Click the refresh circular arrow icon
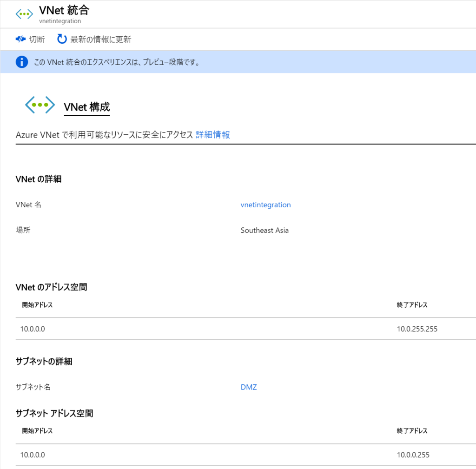 pyautogui.click(x=62, y=39)
